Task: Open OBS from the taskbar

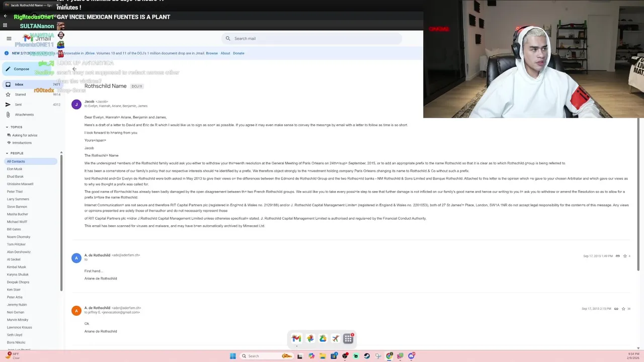Action: pos(345,356)
